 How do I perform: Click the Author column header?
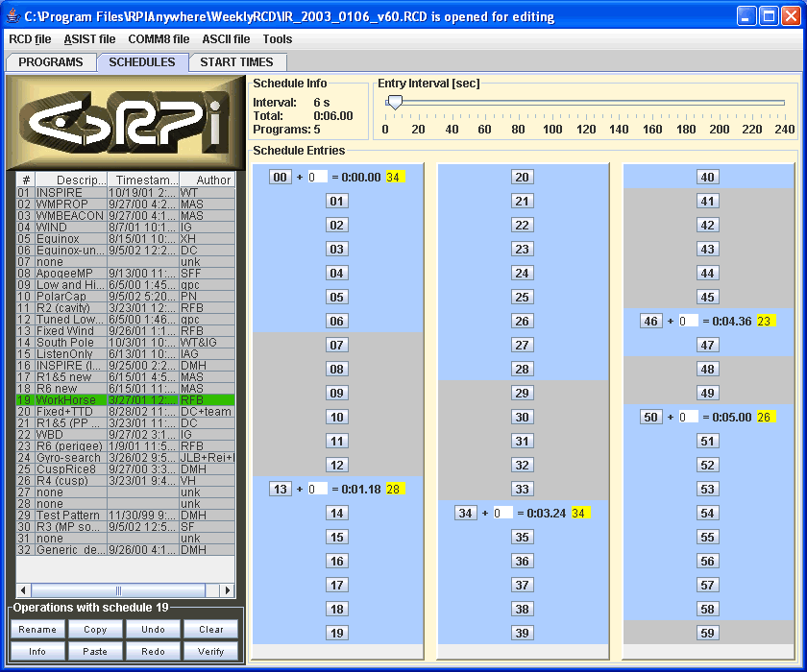[208, 180]
